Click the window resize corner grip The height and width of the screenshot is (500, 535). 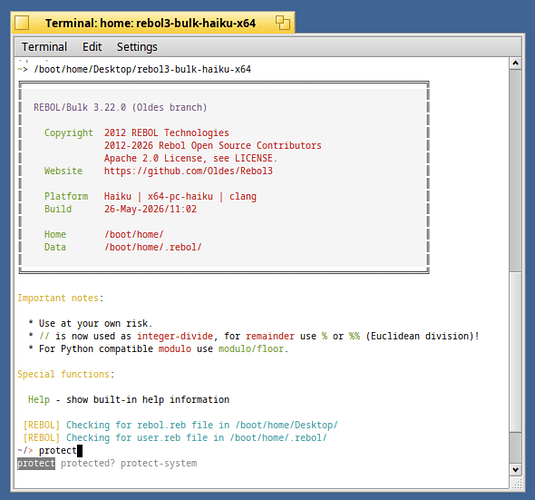click(x=517, y=484)
